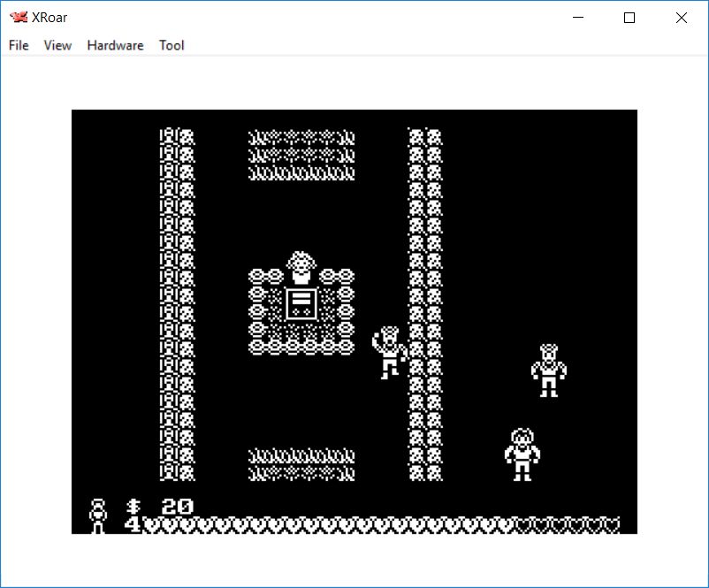Image resolution: width=709 pixels, height=588 pixels.
Task: Click the XRoar title bar text
Action: [x=50, y=18]
